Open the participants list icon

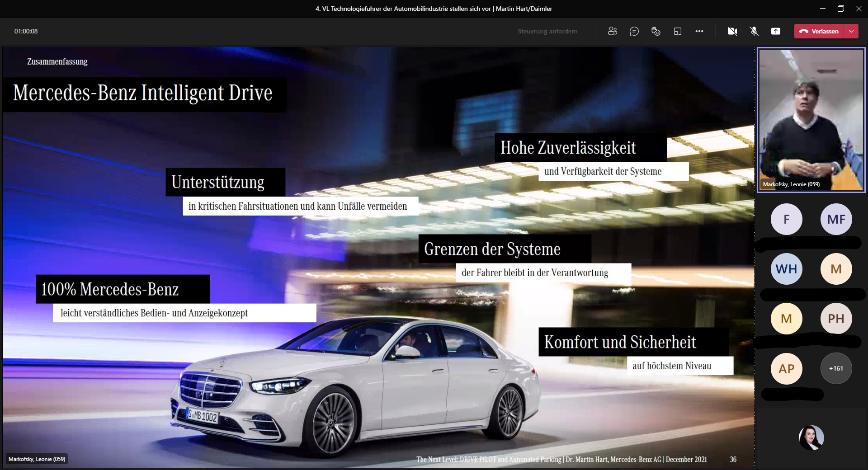pyautogui.click(x=613, y=31)
